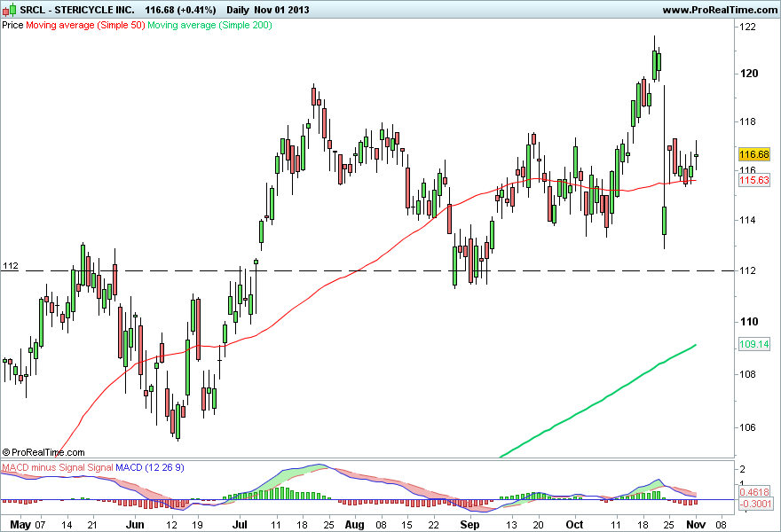Screen dimensions: 781x532
Task: Click the 106 price axis label
Action: (748, 427)
